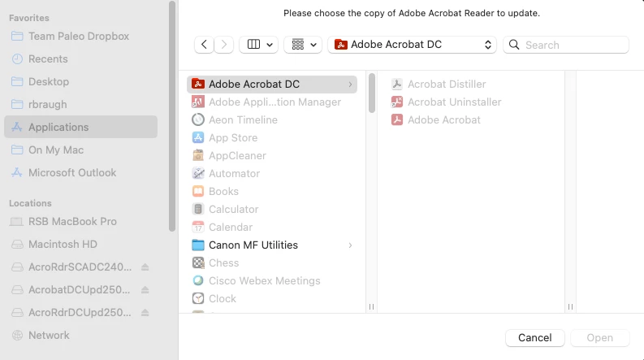Click the Network globe icon
Image resolution: width=644 pixels, height=360 pixels.
[x=17, y=336]
